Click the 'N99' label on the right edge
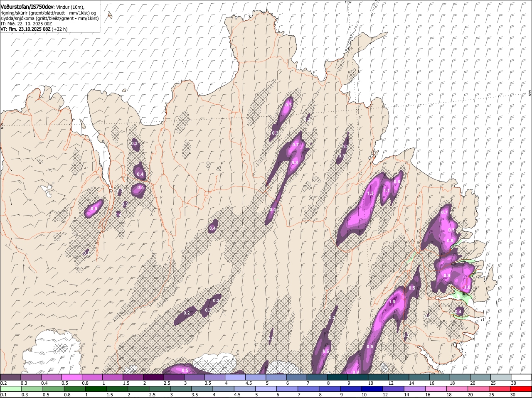This screenshot has height=398, width=532. (x=530, y=93)
